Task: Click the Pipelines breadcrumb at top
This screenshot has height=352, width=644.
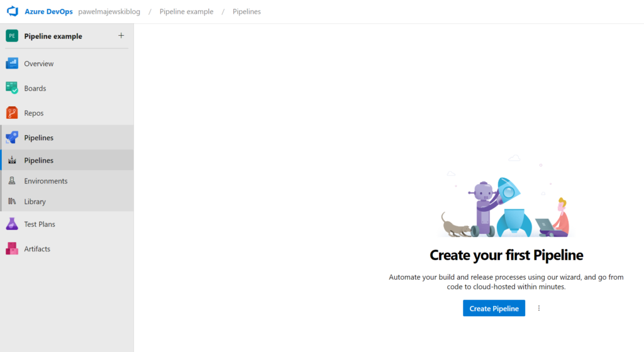Action: (x=247, y=11)
